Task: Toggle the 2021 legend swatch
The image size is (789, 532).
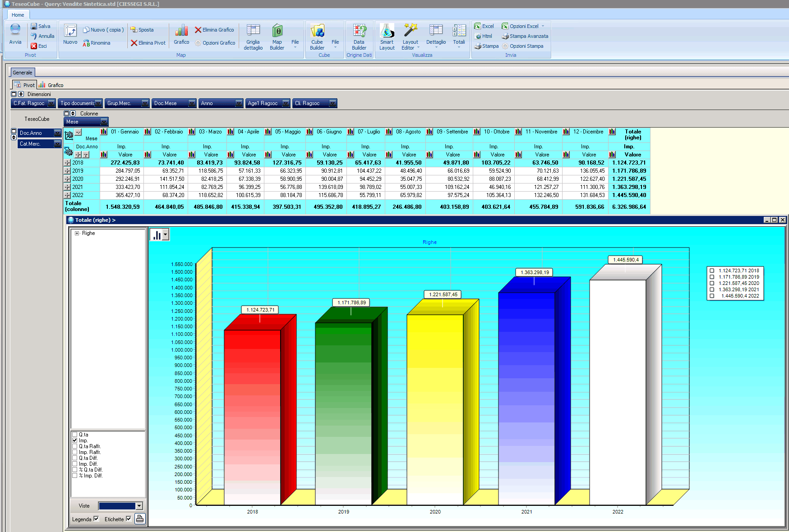Action: pyautogui.click(x=712, y=290)
